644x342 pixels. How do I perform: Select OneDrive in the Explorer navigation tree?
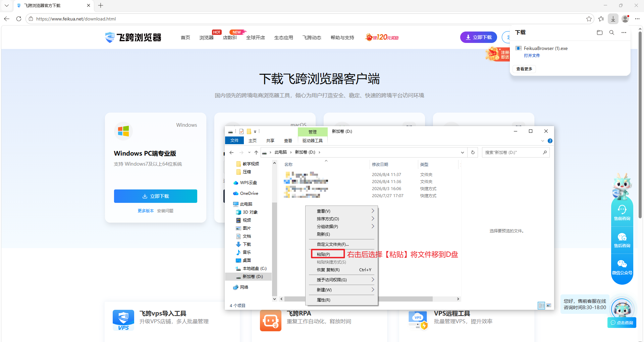tap(246, 193)
